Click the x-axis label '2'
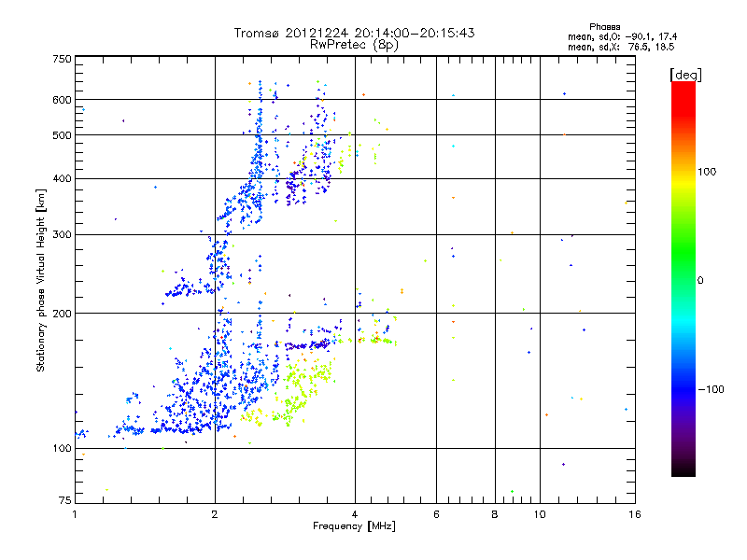Image resolution: width=747 pixels, height=560 pixels. click(x=215, y=514)
